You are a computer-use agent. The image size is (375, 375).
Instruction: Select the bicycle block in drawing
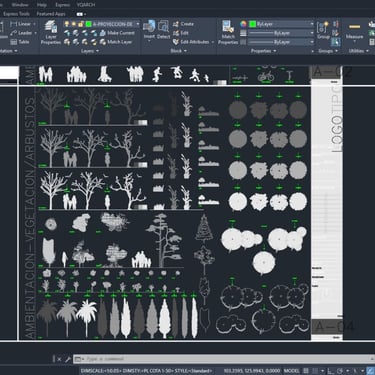tap(266, 76)
